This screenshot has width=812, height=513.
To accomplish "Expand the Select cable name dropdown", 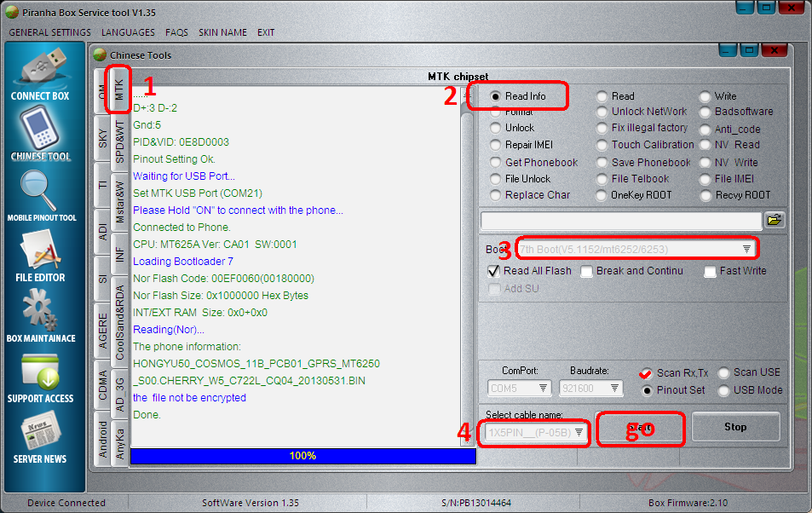I will pos(579,433).
